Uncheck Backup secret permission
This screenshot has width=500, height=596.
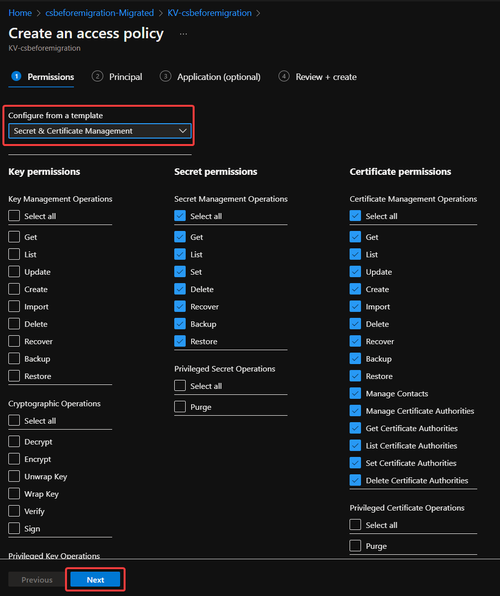pyautogui.click(x=180, y=324)
